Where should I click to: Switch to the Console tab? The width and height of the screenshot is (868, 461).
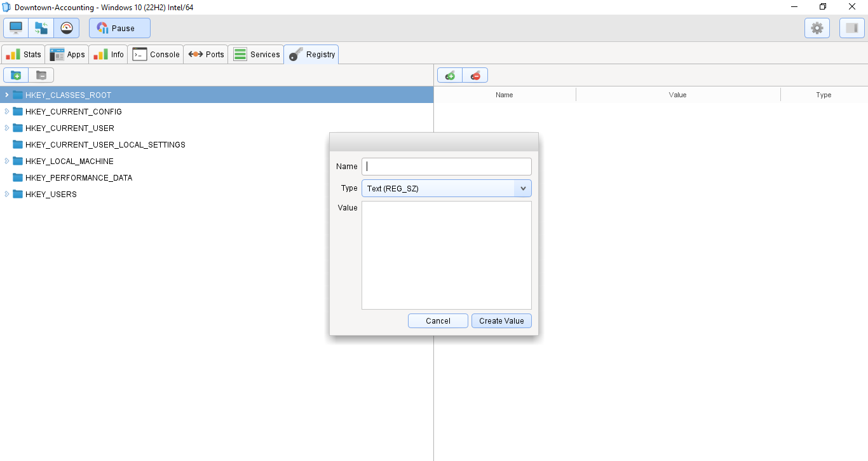coord(155,54)
